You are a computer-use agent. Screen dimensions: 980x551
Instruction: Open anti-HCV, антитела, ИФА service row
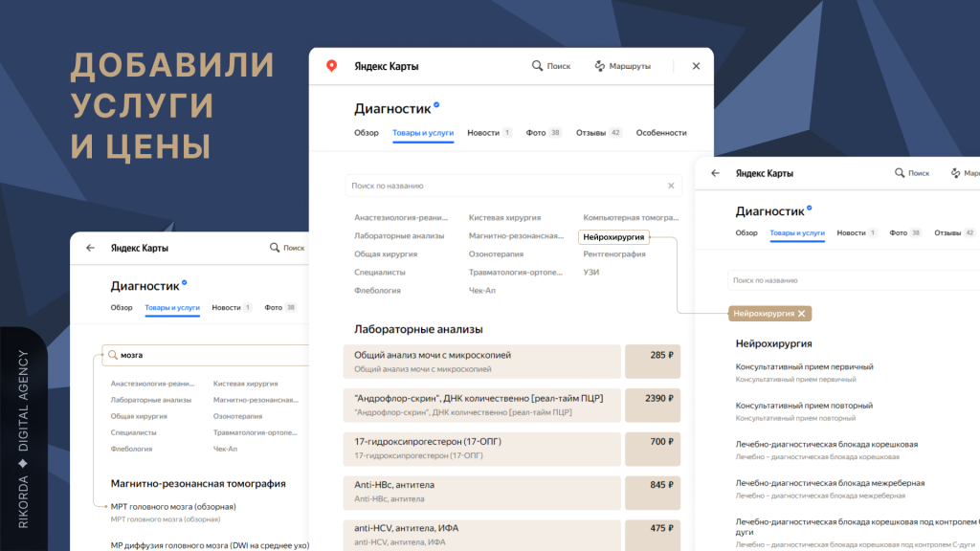point(482,534)
